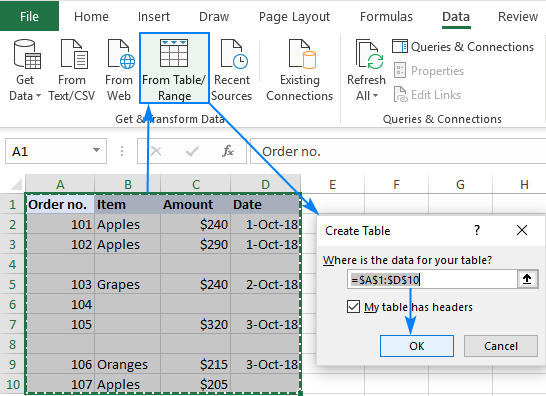Viewport: 546px width, 396px height.
Task: Cancel the formula bar entry
Action: coord(156,151)
